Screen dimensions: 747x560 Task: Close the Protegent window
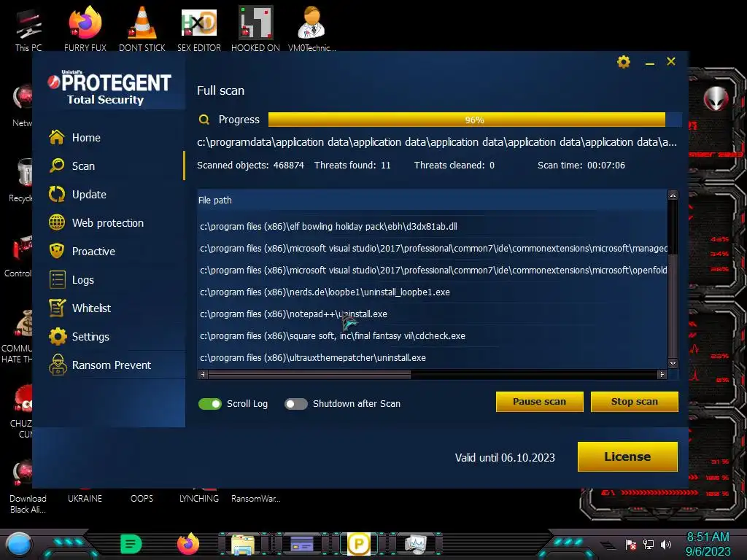[671, 61]
